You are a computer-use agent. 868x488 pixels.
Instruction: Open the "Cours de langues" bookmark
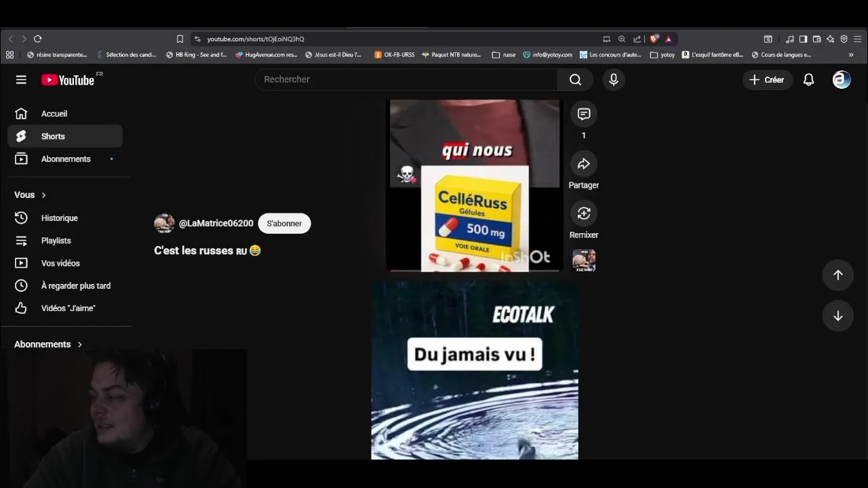[x=781, y=55]
